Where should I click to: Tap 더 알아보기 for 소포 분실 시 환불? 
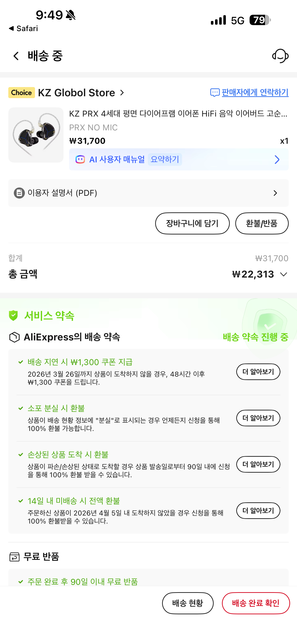coord(258,418)
